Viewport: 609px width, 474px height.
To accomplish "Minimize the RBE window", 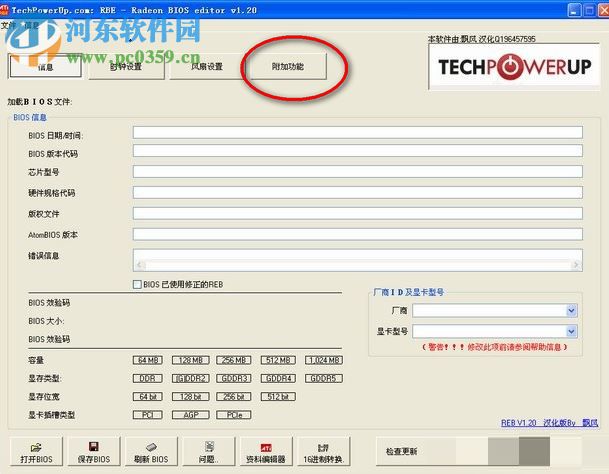I will (575, 10).
